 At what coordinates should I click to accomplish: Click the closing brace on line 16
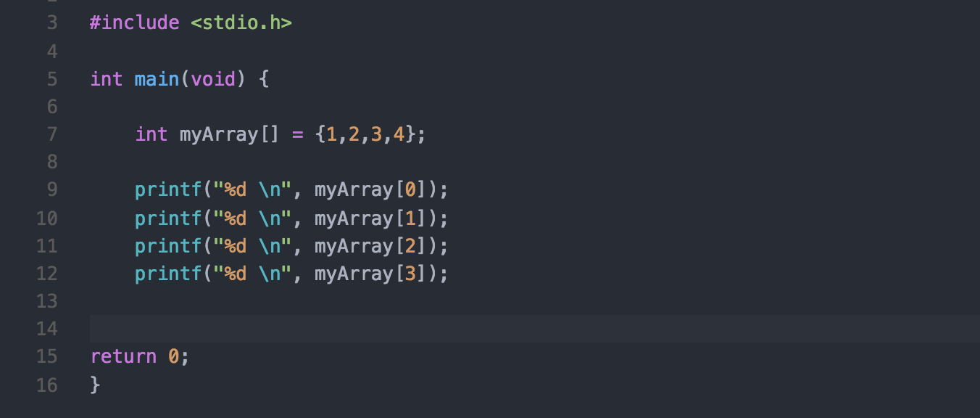[x=95, y=385]
